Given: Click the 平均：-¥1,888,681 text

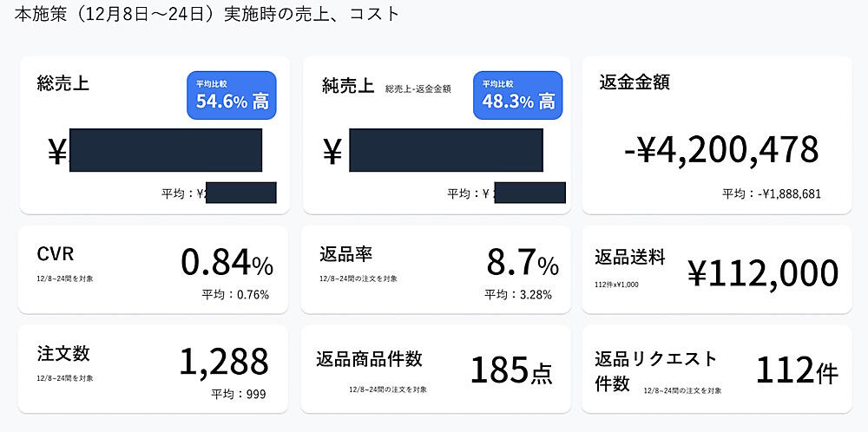Looking at the screenshot, I should [772, 193].
